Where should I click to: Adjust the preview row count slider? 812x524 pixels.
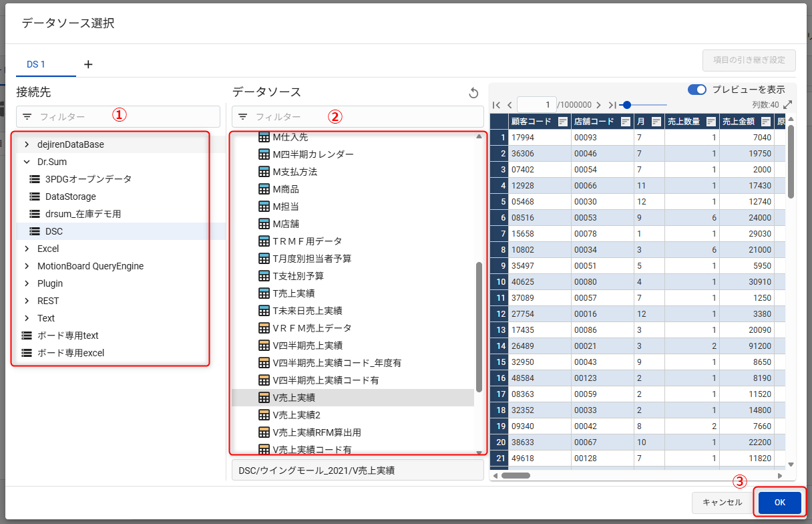click(x=627, y=105)
